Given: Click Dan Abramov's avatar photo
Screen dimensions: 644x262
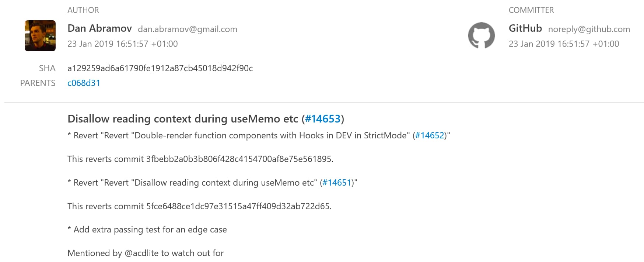Looking at the screenshot, I should pyautogui.click(x=40, y=36).
